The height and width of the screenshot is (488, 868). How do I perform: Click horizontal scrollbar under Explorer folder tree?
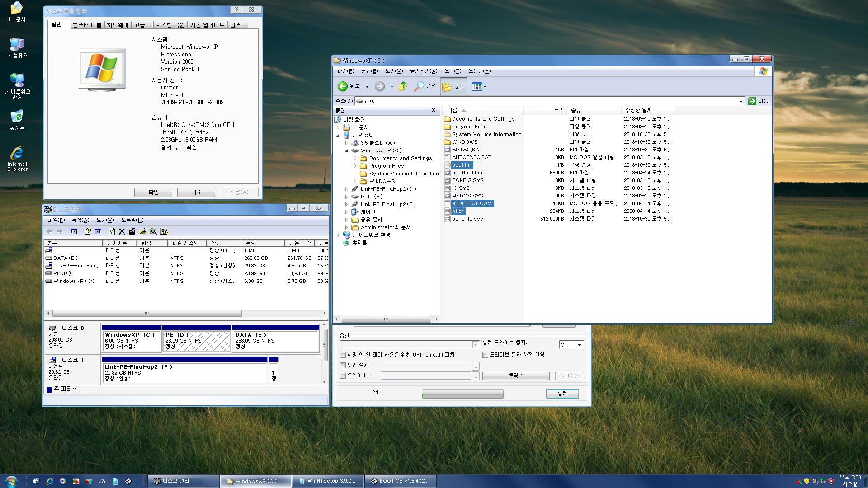[386, 319]
